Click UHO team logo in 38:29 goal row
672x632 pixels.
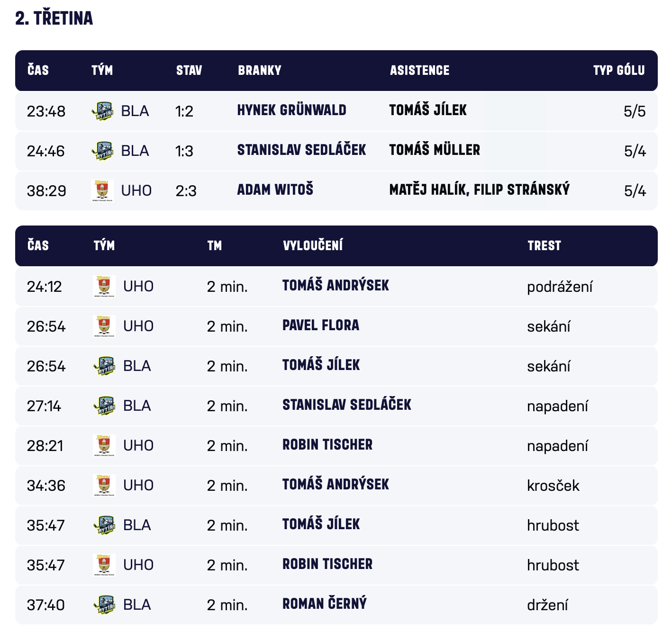pos(102,190)
